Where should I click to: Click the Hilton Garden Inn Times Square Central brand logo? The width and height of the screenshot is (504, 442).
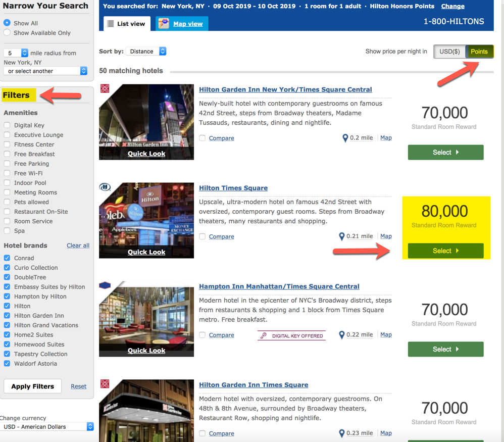point(105,88)
